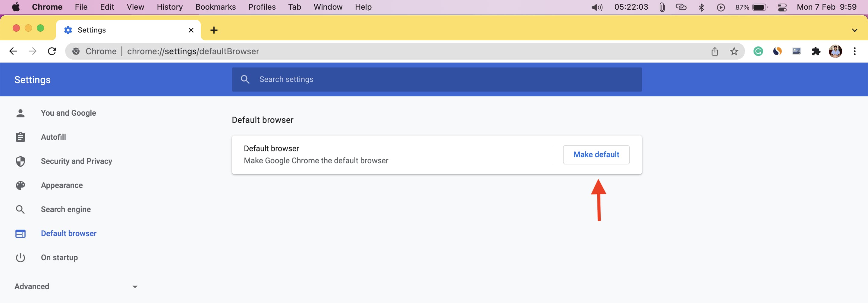
Task: Open the History menu
Action: [x=169, y=7]
